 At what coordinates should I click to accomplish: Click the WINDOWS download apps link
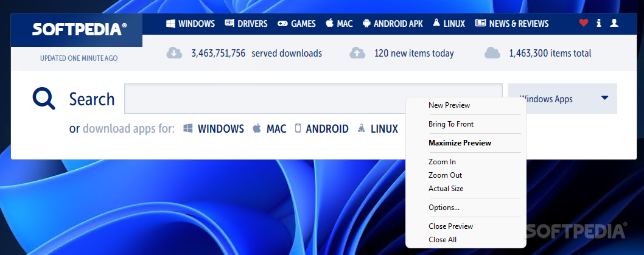(x=221, y=129)
